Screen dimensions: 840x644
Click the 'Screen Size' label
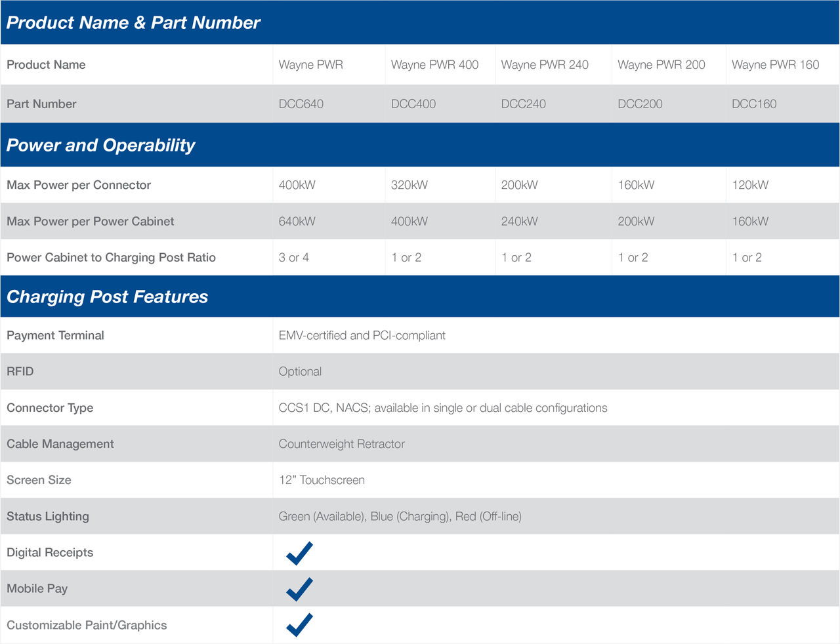(x=39, y=480)
